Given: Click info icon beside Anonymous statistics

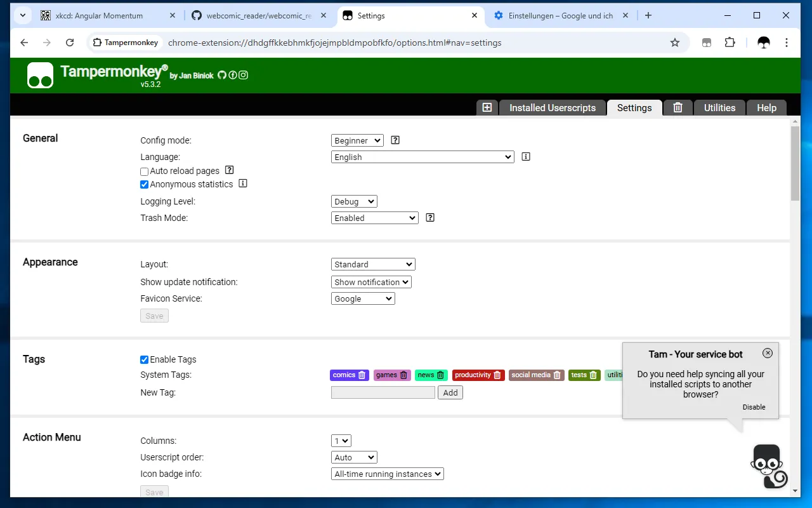Looking at the screenshot, I should point(242,184).
